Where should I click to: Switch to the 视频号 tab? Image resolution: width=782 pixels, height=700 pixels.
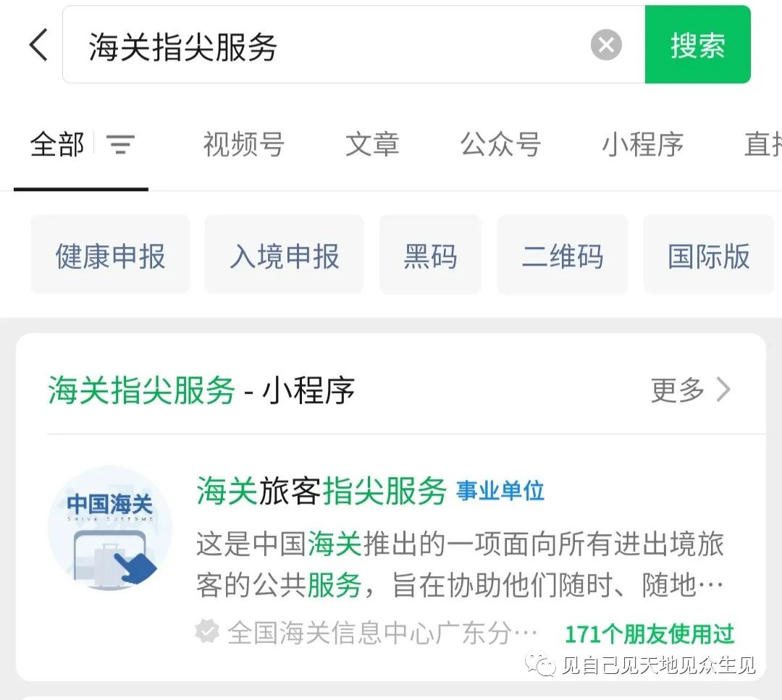point(243,145)
